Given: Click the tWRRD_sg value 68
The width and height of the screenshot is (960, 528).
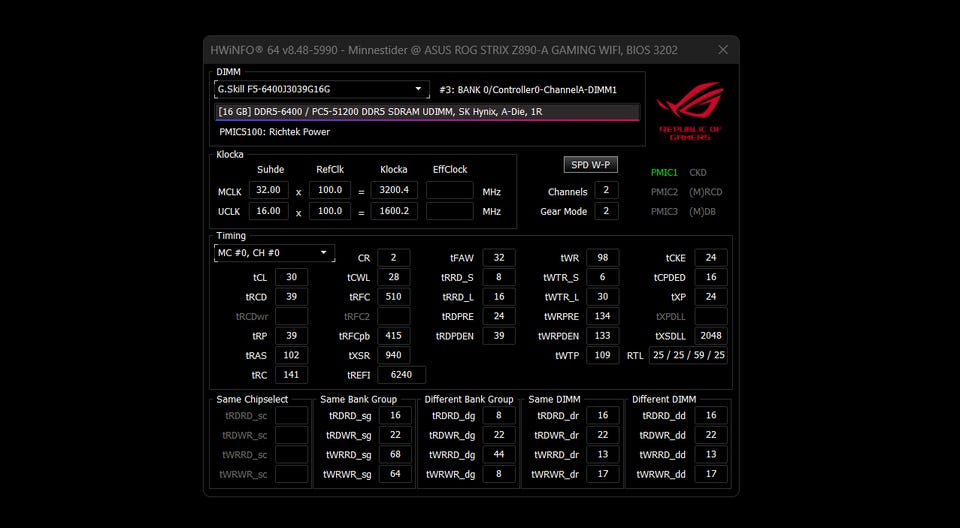Looking at the screenshot, I should click(x=396, y=454).
